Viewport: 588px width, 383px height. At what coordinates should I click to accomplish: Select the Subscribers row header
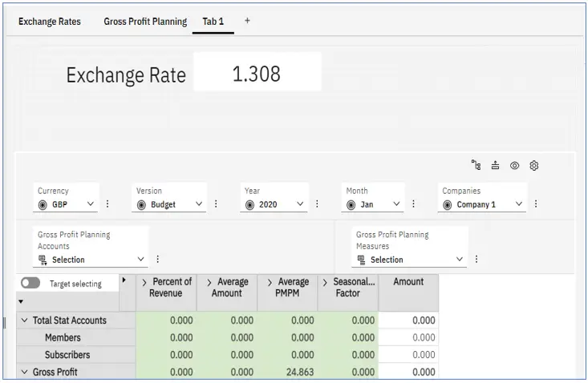tap(67, 355)
